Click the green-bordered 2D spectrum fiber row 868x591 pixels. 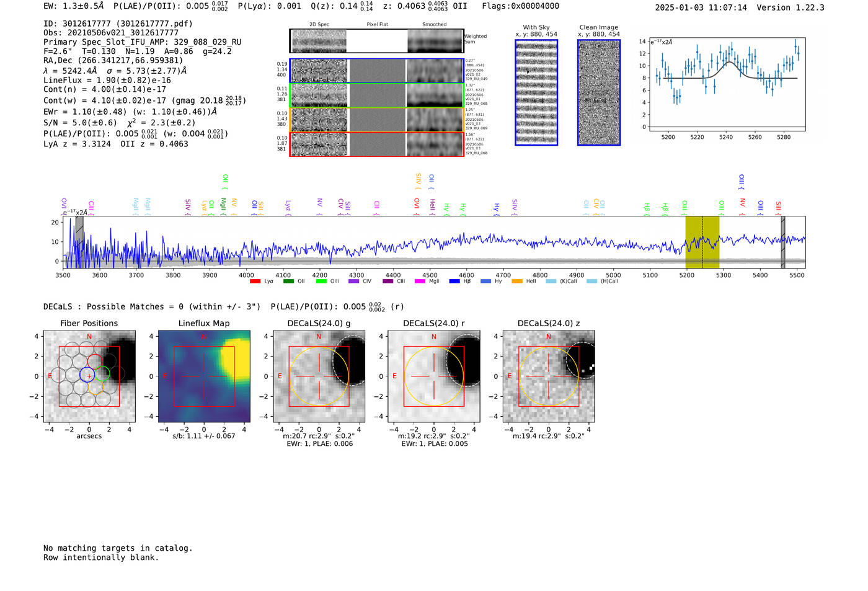(377, 95)
